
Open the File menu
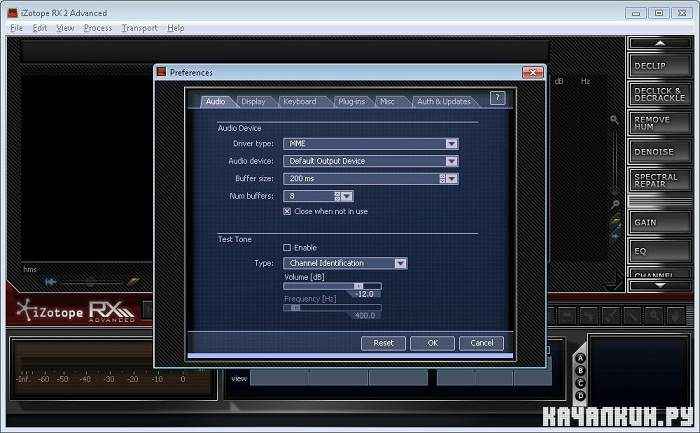click(17, 28)
